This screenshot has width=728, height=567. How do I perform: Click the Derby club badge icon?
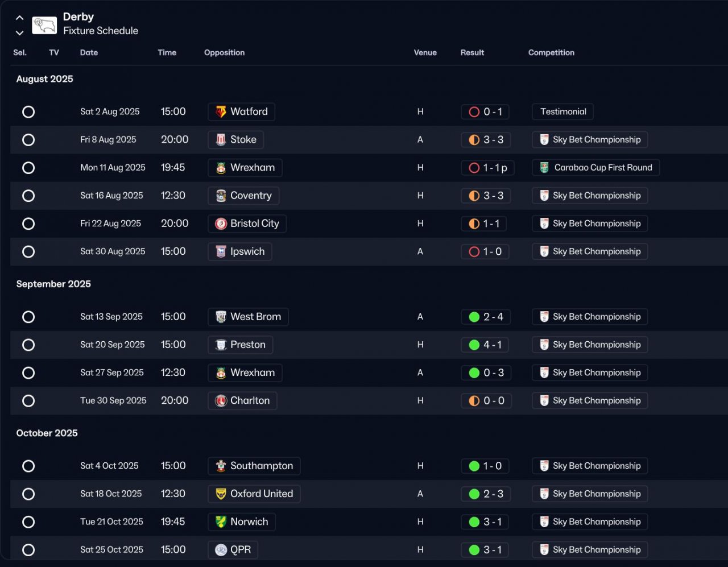44,25
